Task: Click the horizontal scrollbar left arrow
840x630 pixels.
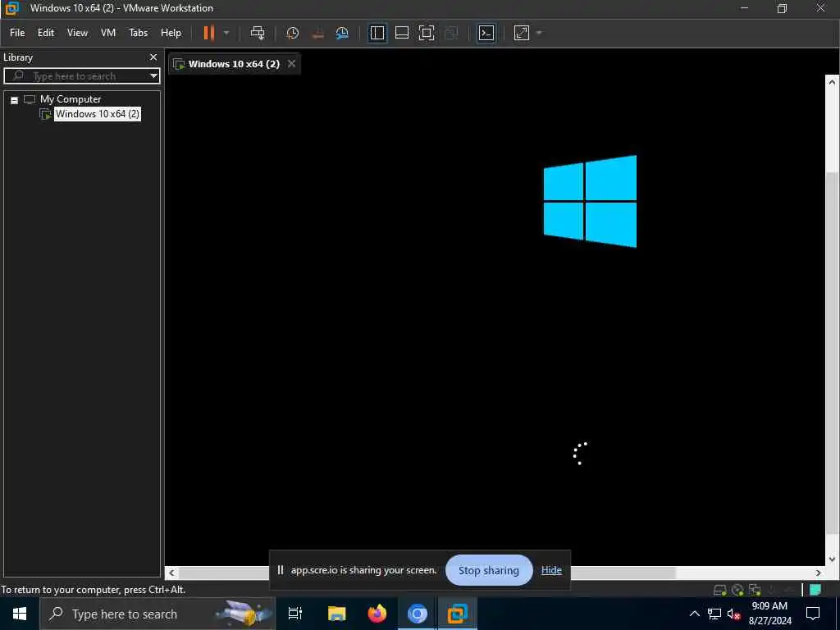Action: [171, 573]
